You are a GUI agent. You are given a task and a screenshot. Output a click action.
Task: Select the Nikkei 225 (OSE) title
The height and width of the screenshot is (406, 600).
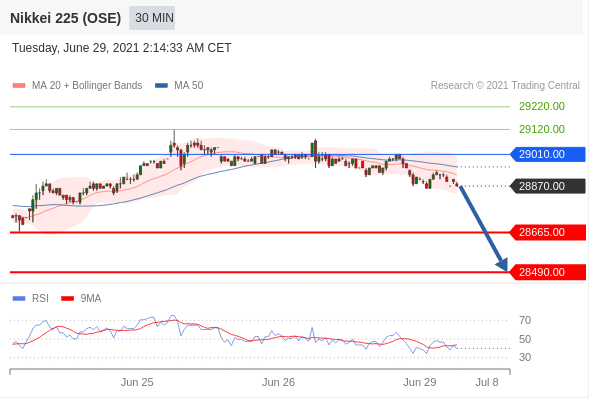click(x=65, y=18)
